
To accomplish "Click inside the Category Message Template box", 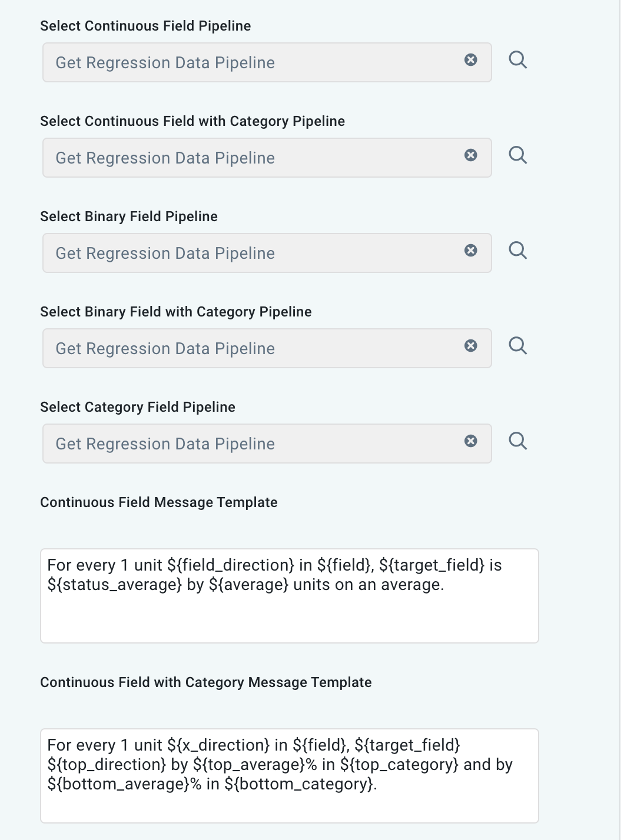I will tap(290, 775).
